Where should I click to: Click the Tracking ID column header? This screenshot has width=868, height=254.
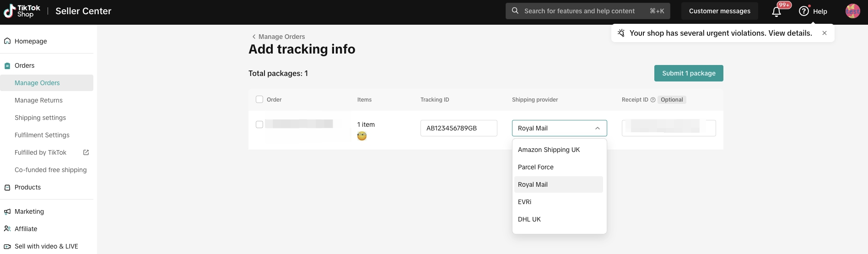pos(435,100)
